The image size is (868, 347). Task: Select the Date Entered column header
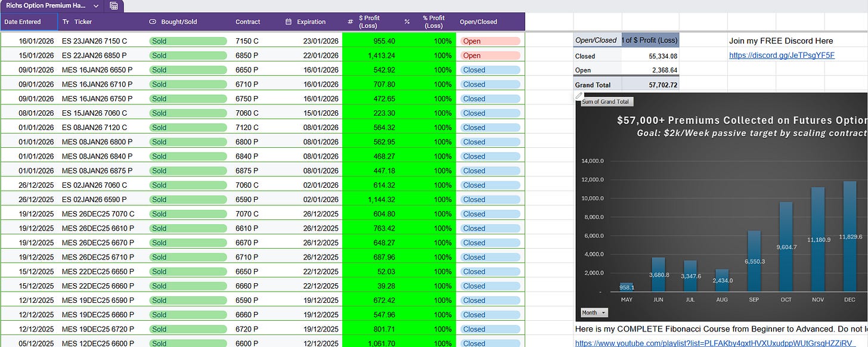(24, 21)
